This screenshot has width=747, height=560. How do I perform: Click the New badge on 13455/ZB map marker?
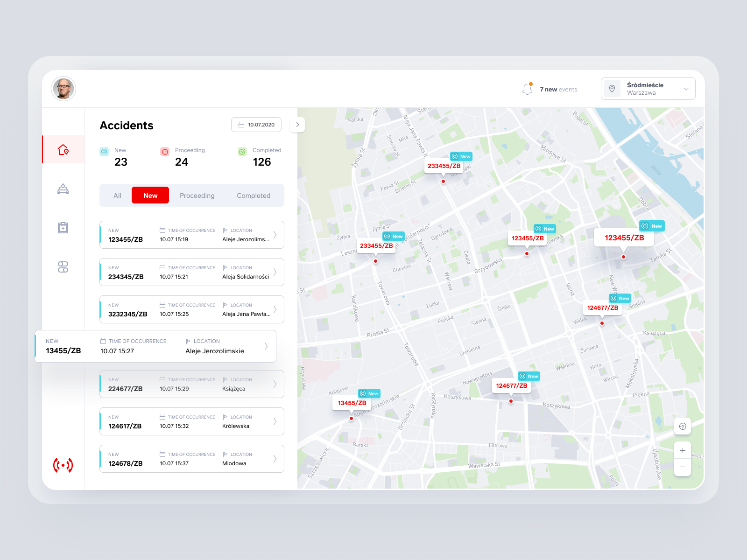[370, 393]
